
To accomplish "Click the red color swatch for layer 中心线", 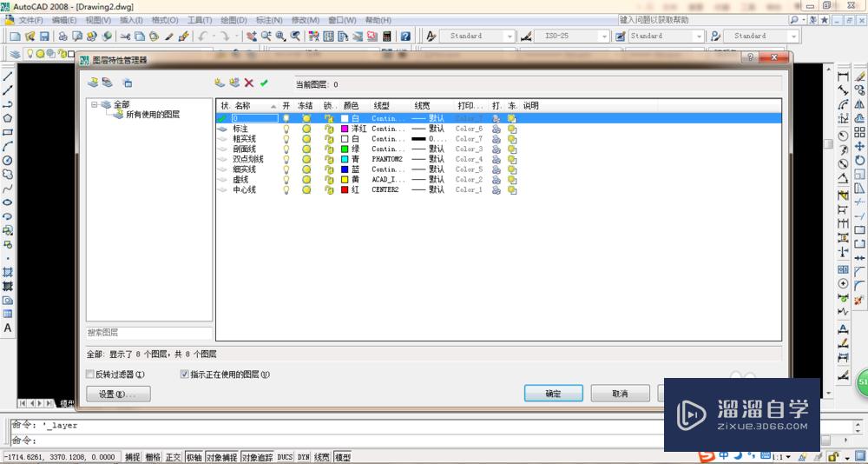I will pos(345,189).
